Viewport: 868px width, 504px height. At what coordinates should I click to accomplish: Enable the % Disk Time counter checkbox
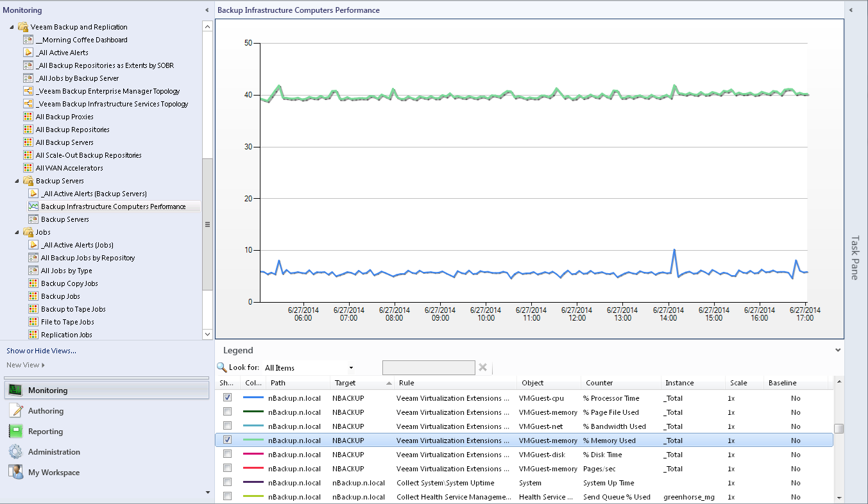227,454
